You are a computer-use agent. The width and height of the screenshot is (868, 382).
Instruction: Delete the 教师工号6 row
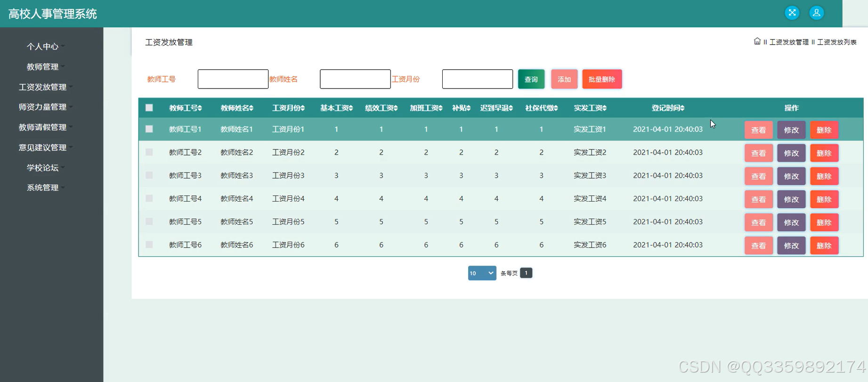pos(824,245)
